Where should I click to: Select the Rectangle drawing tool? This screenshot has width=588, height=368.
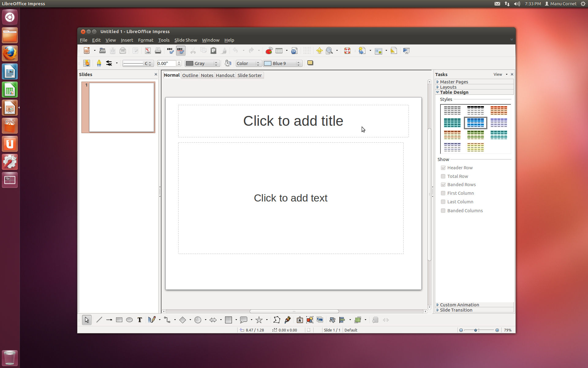[119, 320]
